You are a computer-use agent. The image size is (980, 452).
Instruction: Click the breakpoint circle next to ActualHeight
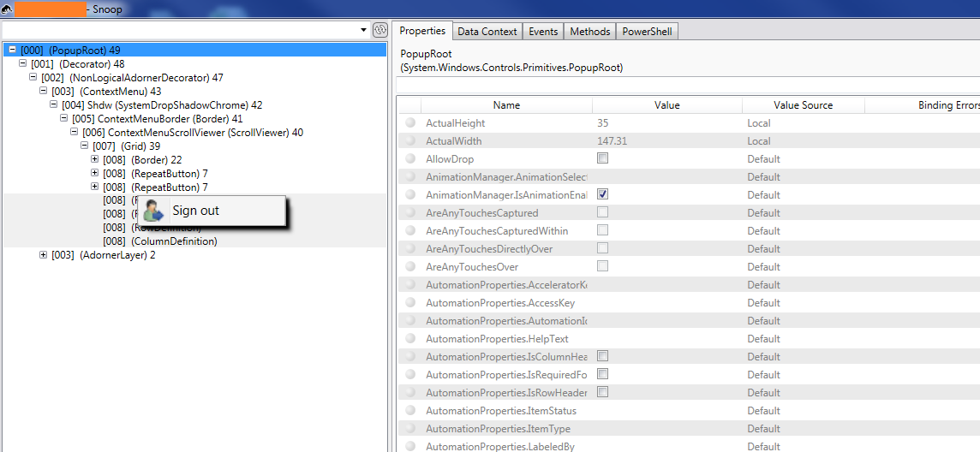(411, 123)
